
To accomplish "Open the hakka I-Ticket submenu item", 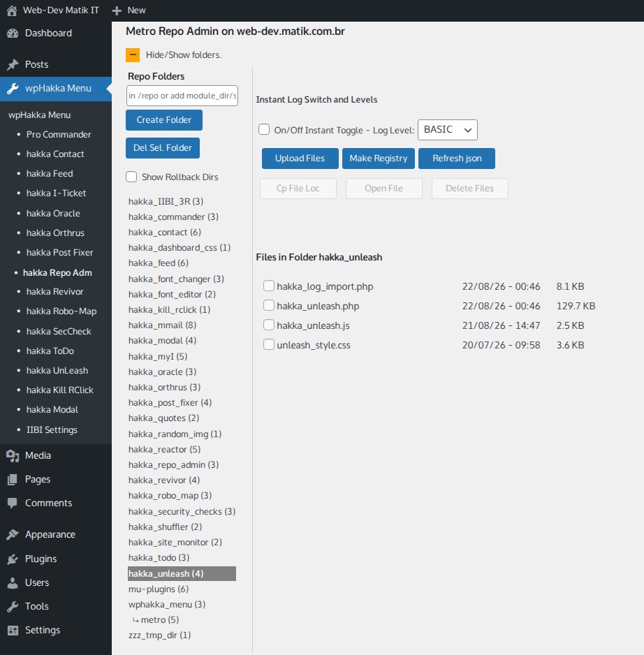I will [56, 193].
